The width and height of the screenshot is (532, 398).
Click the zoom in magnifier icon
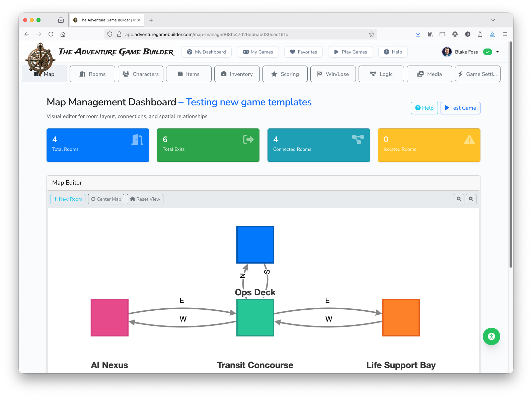point(459,199)
